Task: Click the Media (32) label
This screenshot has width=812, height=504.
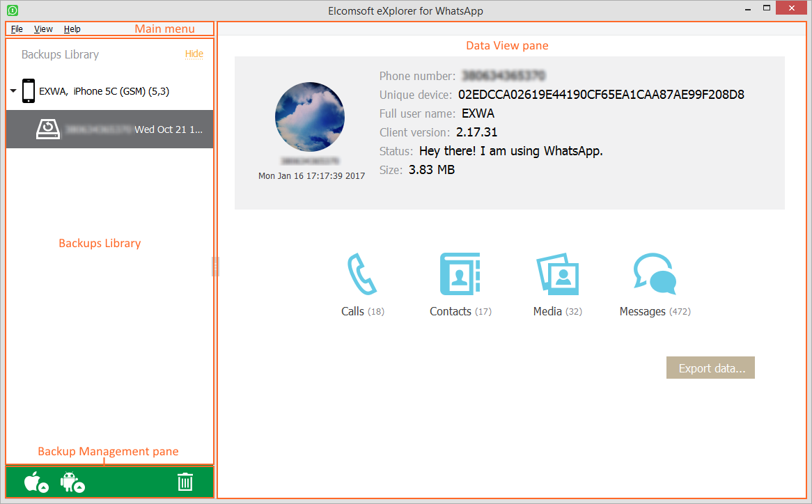Action: (x=558, y=311)
